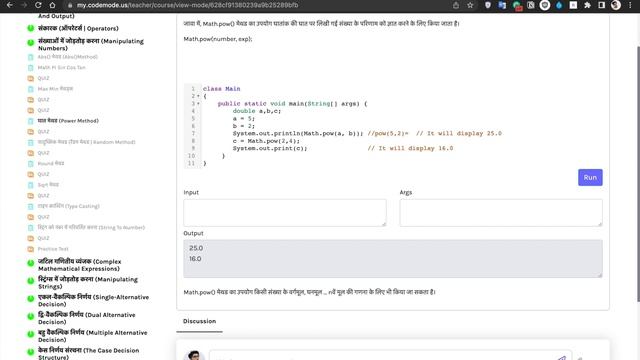Collapse the fold arrow on code line 2
Image resolution: width=640 pixels, height=360 pixels.
[198, 96]
